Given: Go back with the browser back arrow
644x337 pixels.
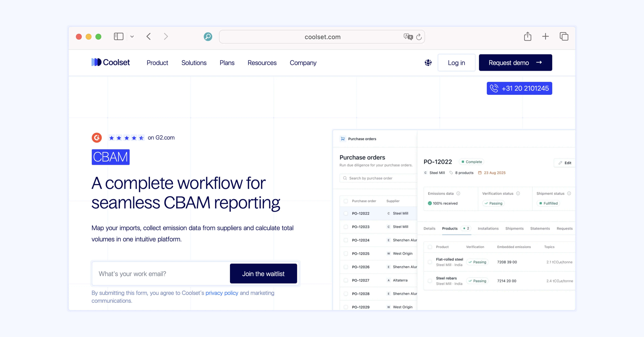Looking at the screenshot, I should tap(149, 37).
